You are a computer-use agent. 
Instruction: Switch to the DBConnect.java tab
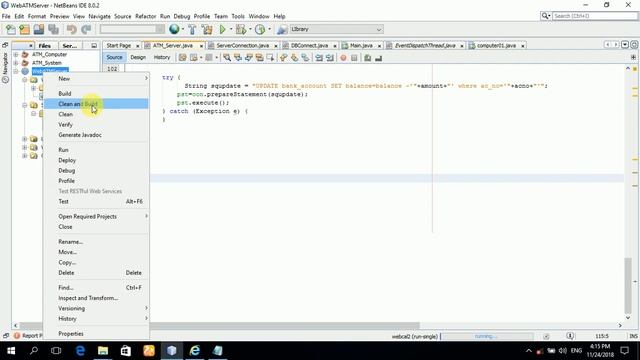coord(309,45)
